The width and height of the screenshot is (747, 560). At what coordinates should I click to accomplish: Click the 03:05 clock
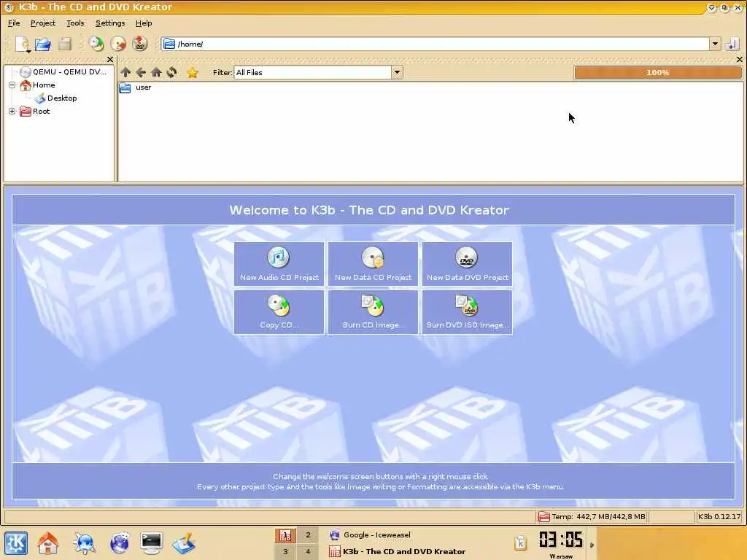pyautogui.click(x=561, y=540)
